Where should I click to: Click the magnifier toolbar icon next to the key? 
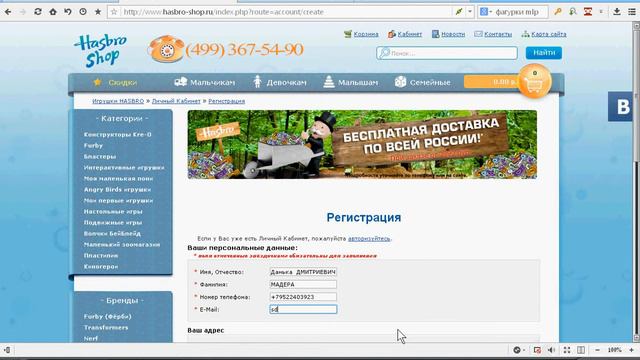click(573, 12)
